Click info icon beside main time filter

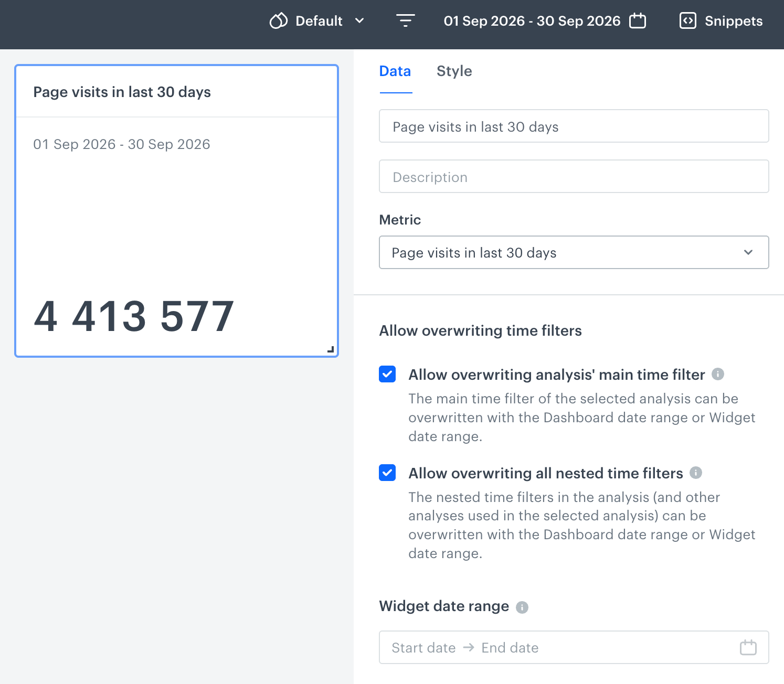click(718, 374)
